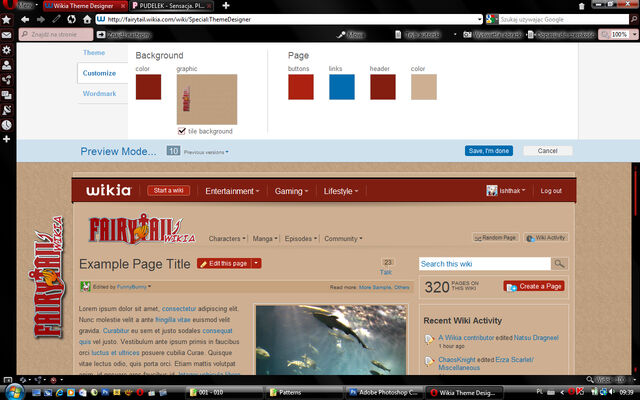Select the Customize tab
Viewport: 640px width, 400px height.
(99, 73)
